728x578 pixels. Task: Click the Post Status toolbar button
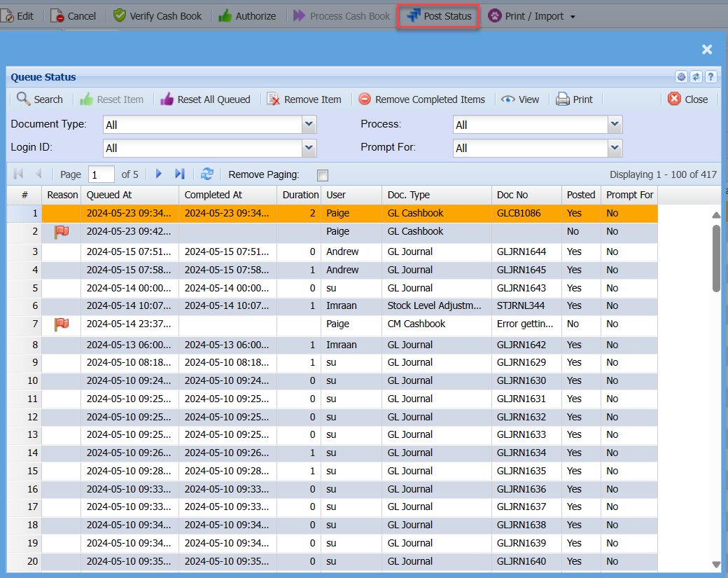[439, 15]
